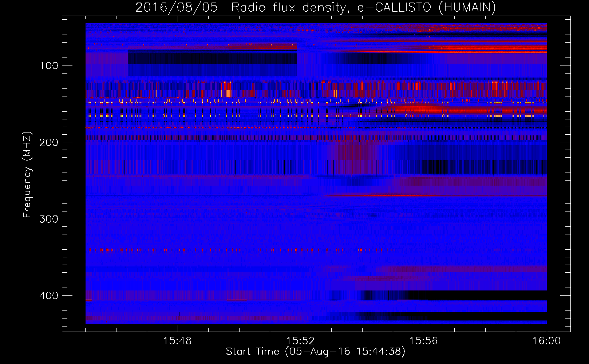Click the plot title mentioning e-CALLISTO (HUMAIN)
The width and height of the screenshot is (589, 364).
pyautogui.click(x=316, y=7)
